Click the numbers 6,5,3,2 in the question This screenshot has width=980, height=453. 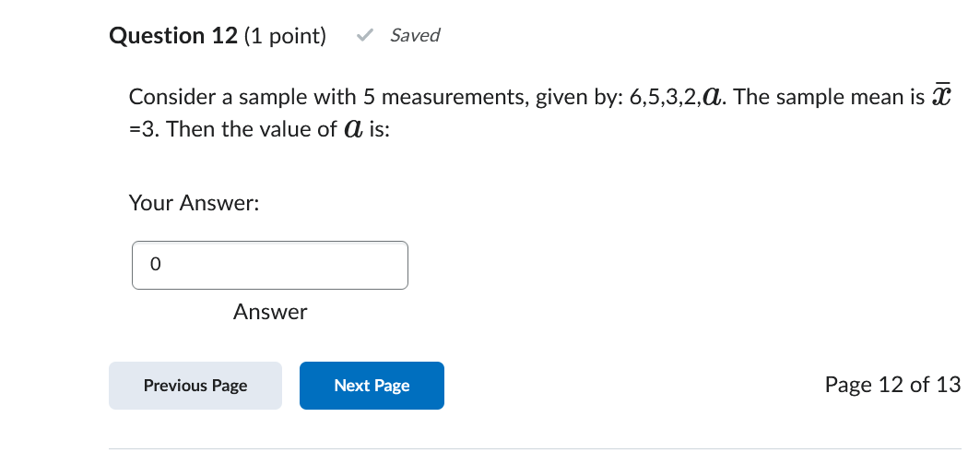(664, 98)
